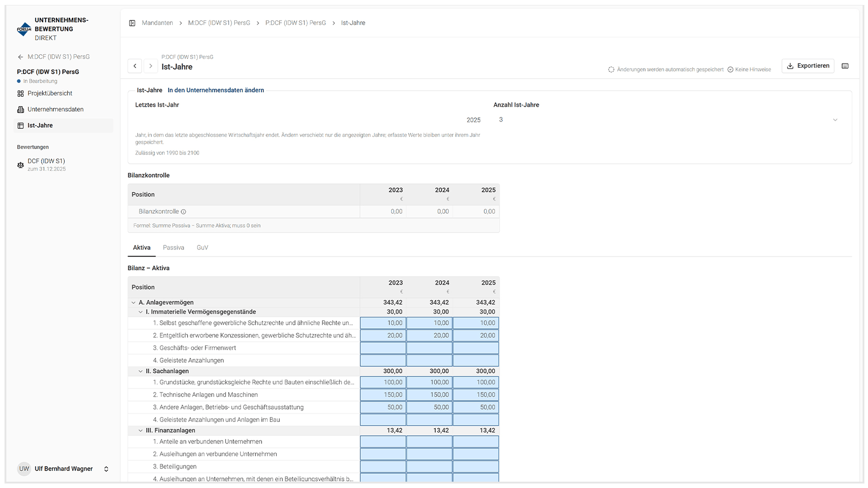Open keyboard shortcuts icon beside Exportieren

click(845, 66)
